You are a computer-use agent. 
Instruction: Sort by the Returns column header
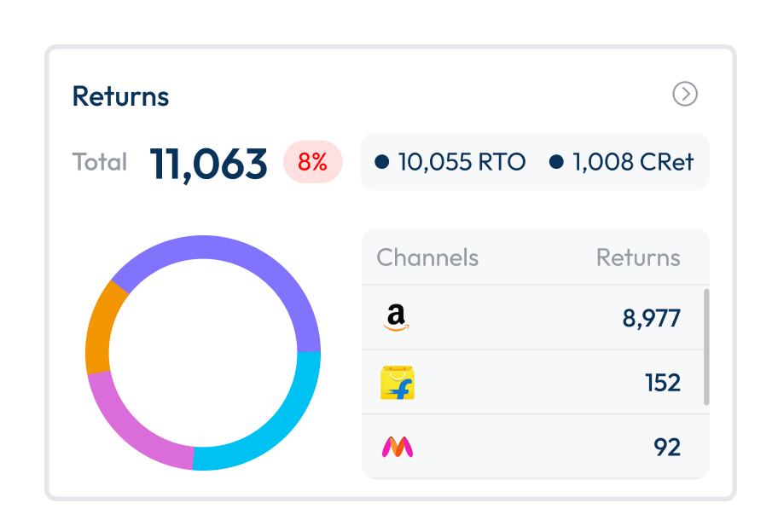click(x=638, y=257)
